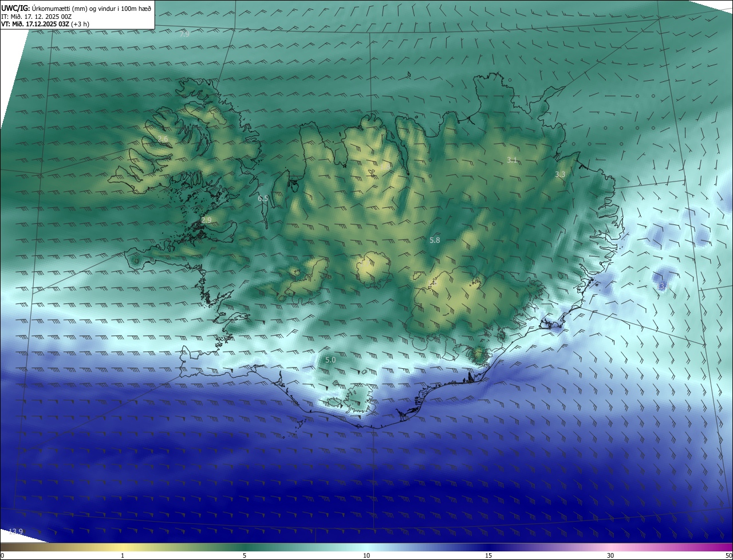The width and height of the screenshot is (733, 560).
Task: Click the color scale tick labeled 5
Action: tap(245, 555)
